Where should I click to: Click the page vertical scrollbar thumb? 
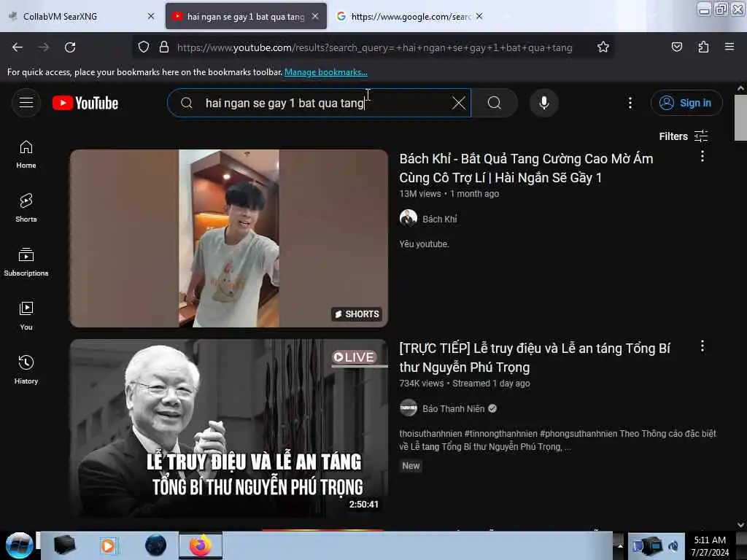[x=740, y=117]
